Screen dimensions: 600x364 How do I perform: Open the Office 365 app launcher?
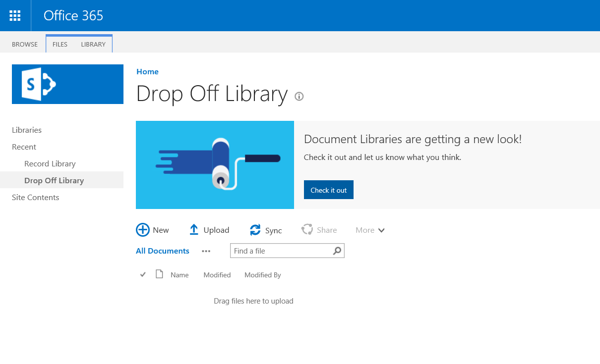(15, 15)
